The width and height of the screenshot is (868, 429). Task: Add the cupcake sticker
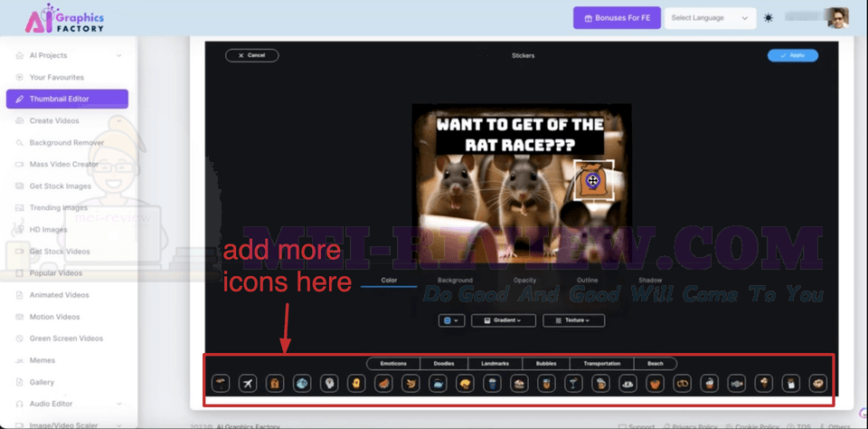(709, 383)
